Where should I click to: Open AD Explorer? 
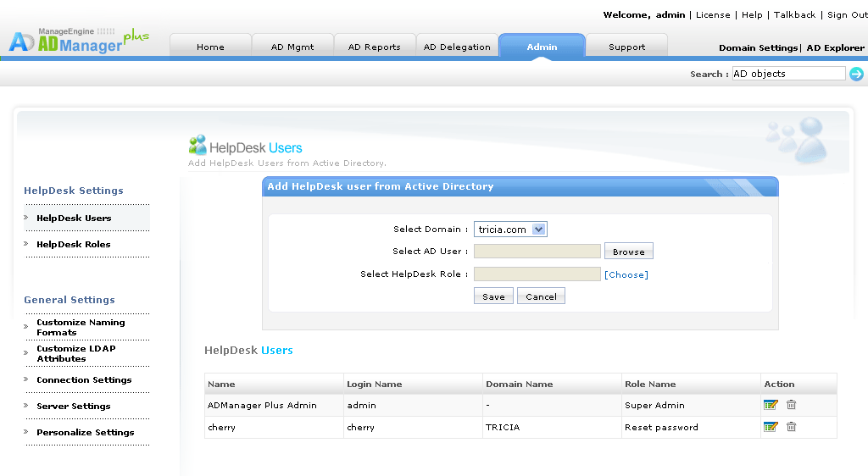(835, 47)
